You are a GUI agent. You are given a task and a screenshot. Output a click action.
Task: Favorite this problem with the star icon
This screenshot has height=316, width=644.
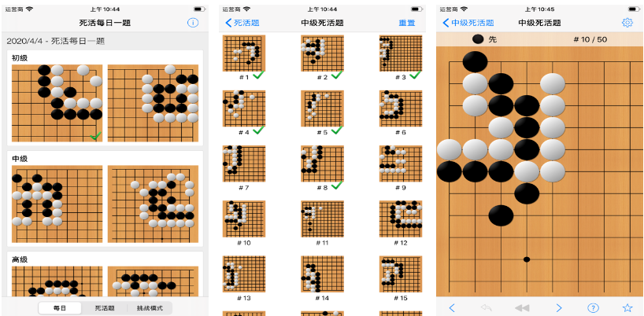[627, 308]
